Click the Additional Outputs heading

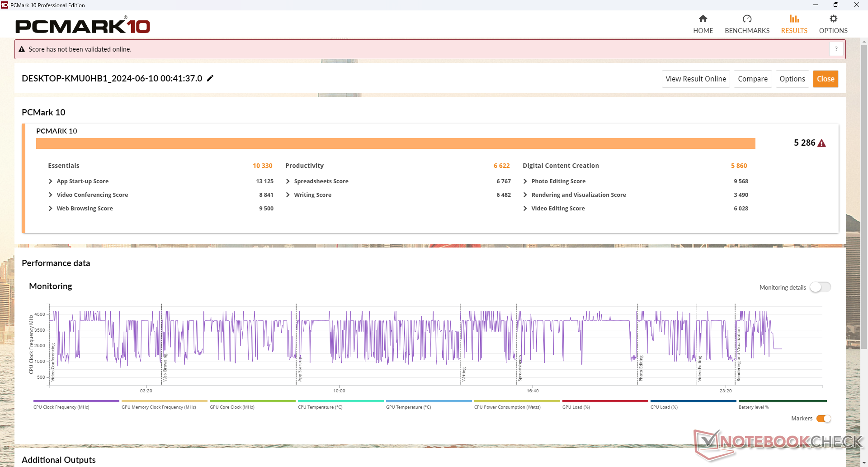[x=59, y=460]
